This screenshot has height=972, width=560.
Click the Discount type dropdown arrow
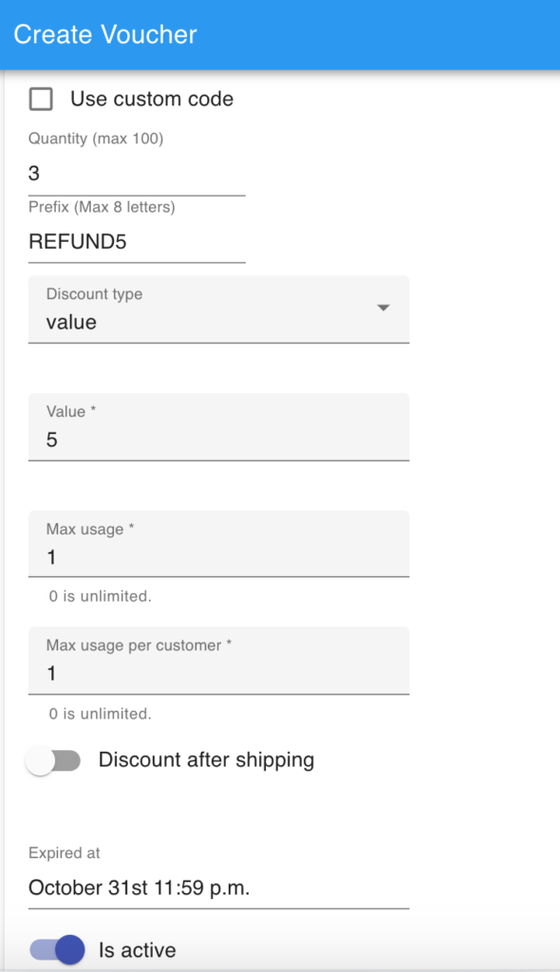pyautogui.click(x=383, y=308)
